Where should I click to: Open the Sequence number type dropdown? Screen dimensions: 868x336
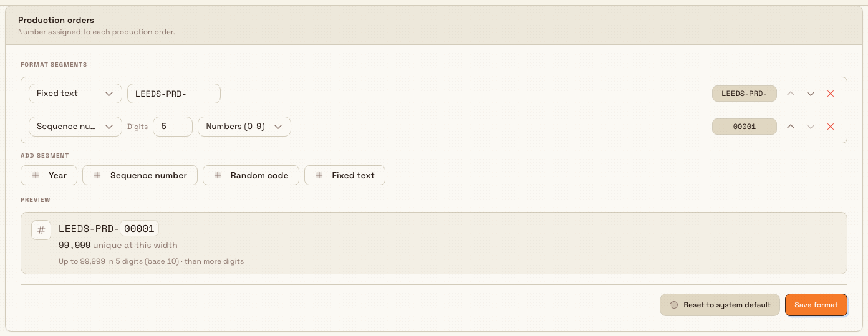point(75,127)
